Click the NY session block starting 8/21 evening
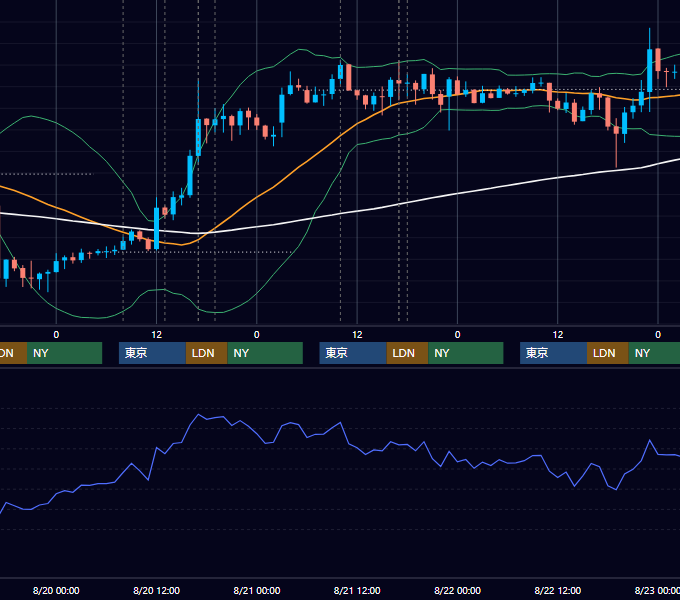 pyautogui.click(x=466, y=353)
